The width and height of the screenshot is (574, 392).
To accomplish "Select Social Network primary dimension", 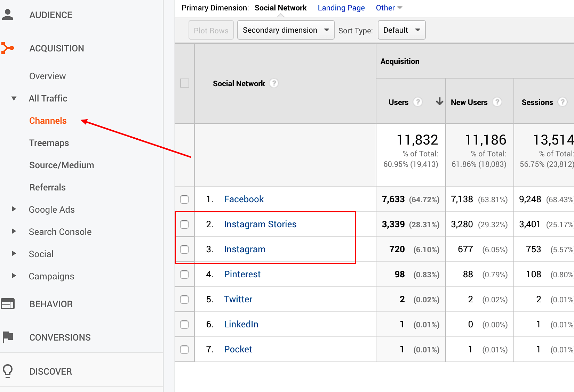I will (x=280, y=8).
